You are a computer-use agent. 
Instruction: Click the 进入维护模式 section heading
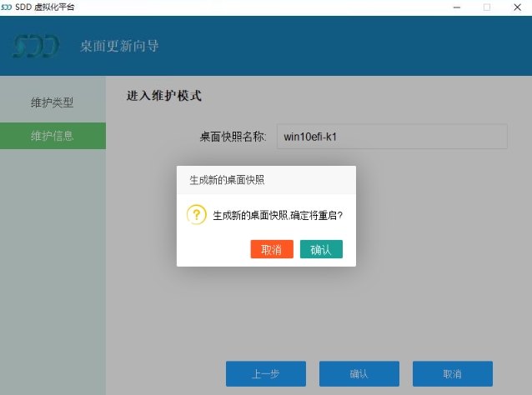tap(164, 96)
